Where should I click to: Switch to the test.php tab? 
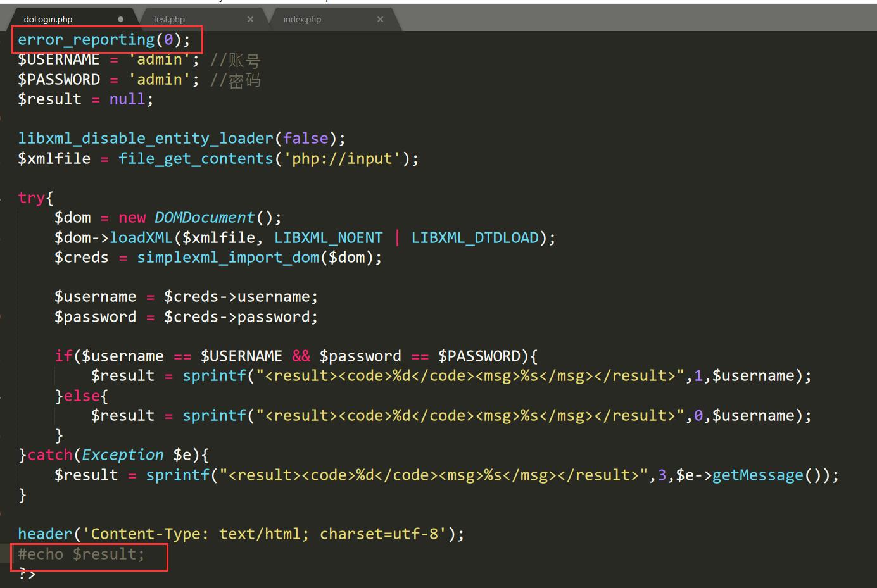[x=169, y=19]
